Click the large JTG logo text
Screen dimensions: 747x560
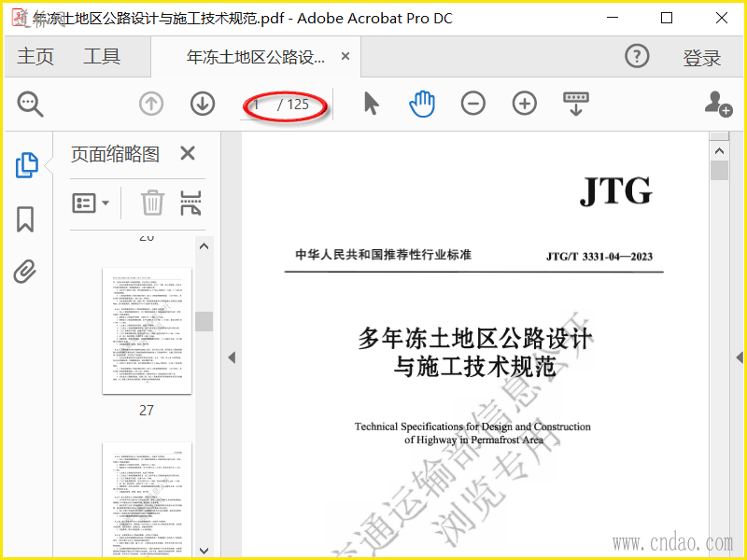click(x=615, y=191)
